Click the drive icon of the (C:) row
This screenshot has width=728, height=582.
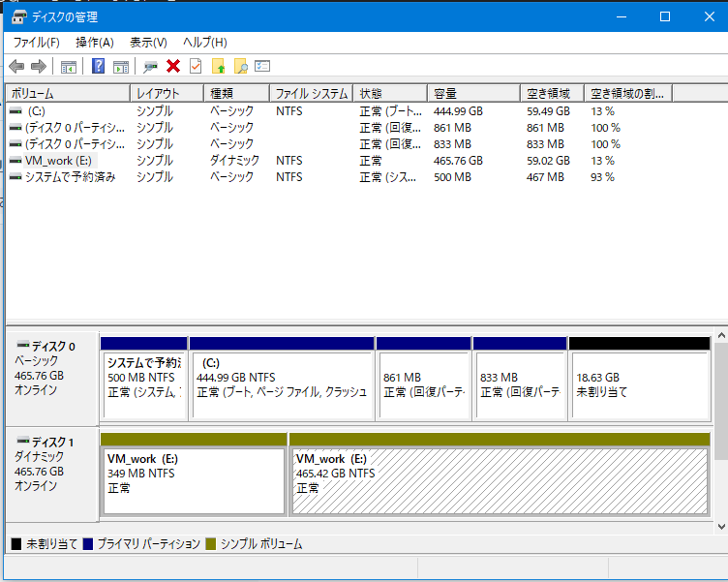(15, 111)
